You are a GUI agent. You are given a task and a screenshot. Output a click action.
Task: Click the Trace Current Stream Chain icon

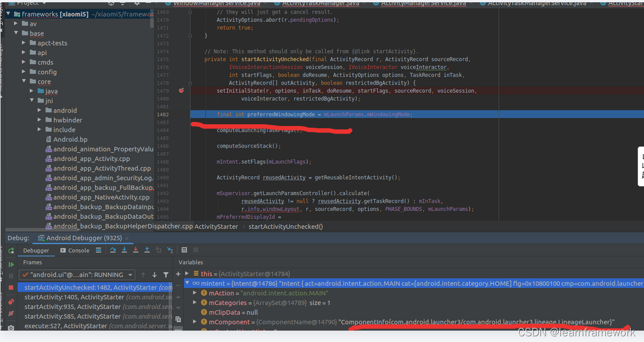click(195, 250)
